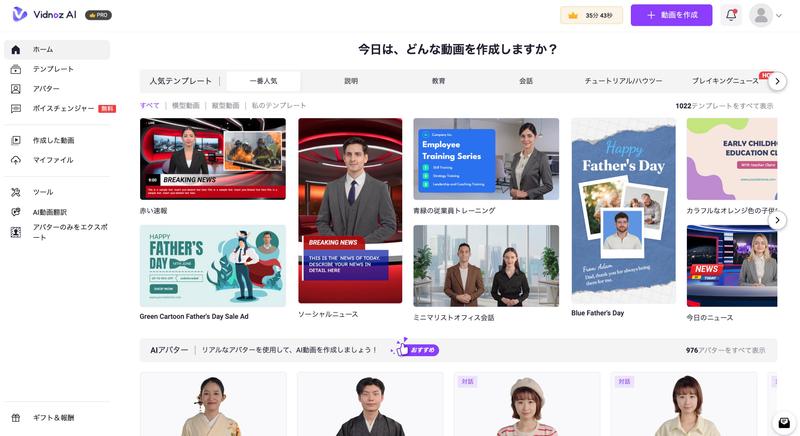
Task: Click the 動画を作成 button
Action: pos(671,15)
